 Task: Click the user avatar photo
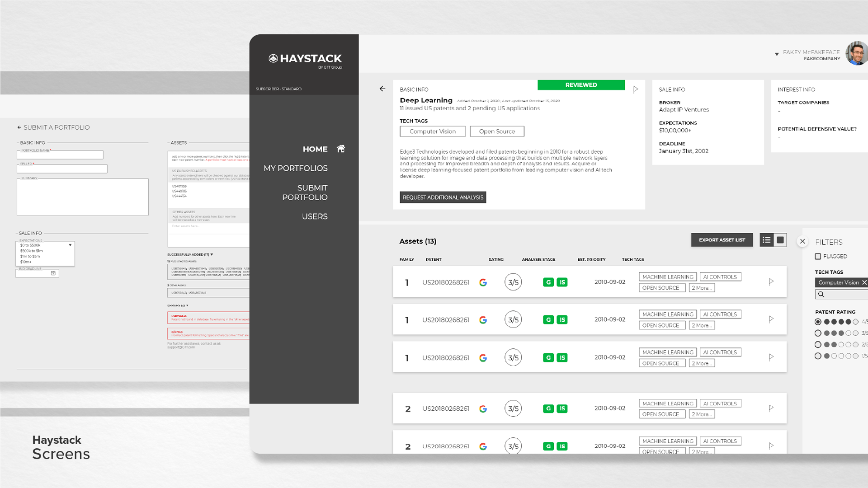click(x=857, y=53)
